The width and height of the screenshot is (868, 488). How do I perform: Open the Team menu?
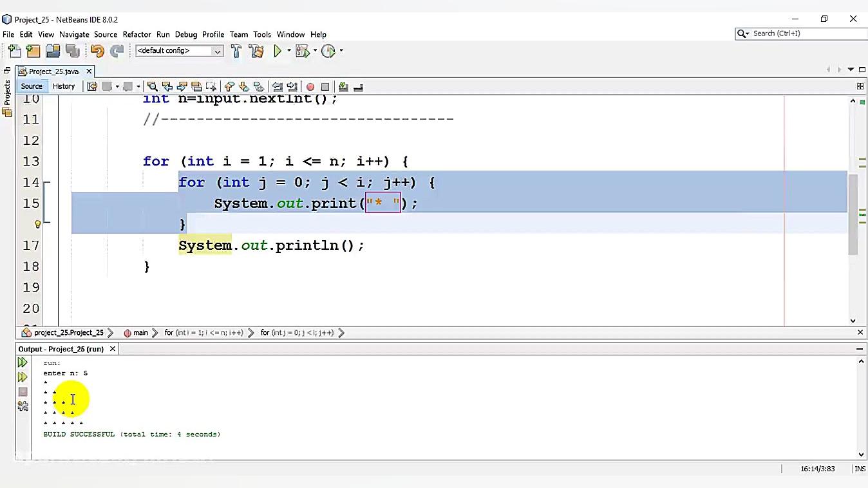coord(238,34)
